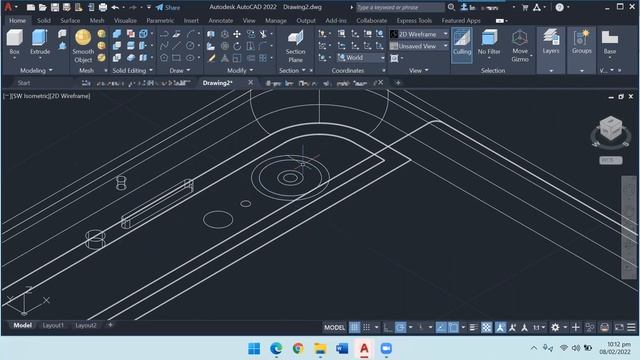Image resolution: width=640 pixels, height=360 pixels.
Task: Toggle Ortho mode in status bar
Action: [387, 327]
